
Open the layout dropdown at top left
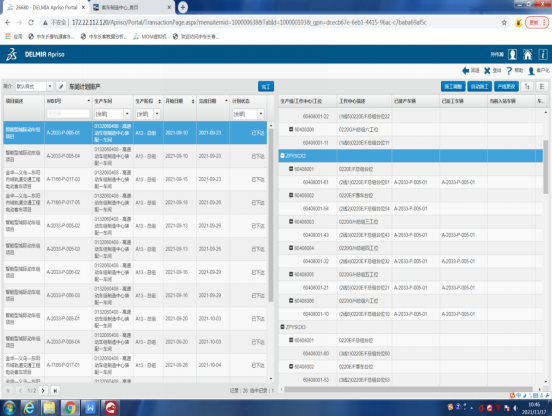tap(34, 86)
